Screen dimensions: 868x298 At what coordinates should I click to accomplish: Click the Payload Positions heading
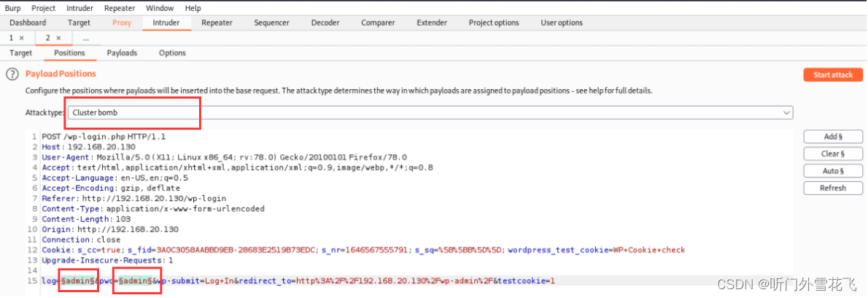(61, 74)
